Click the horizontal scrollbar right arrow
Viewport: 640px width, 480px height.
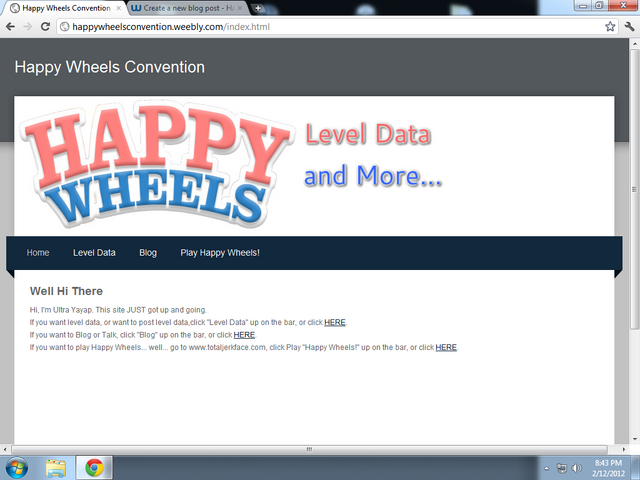coord(624,449)
